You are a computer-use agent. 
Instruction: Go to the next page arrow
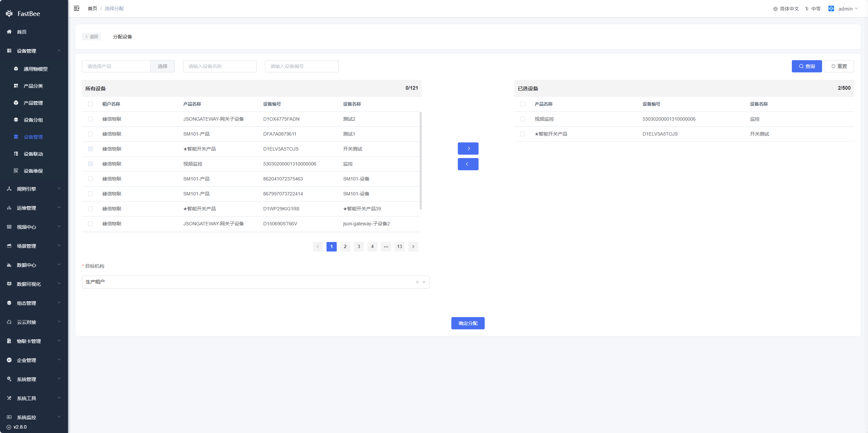pos(413,247)
